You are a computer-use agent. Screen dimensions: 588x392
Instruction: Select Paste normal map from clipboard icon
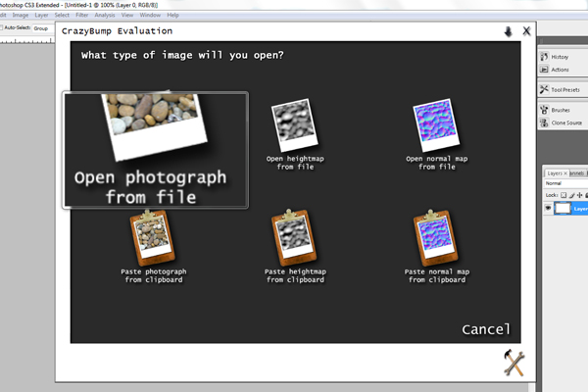436,237
